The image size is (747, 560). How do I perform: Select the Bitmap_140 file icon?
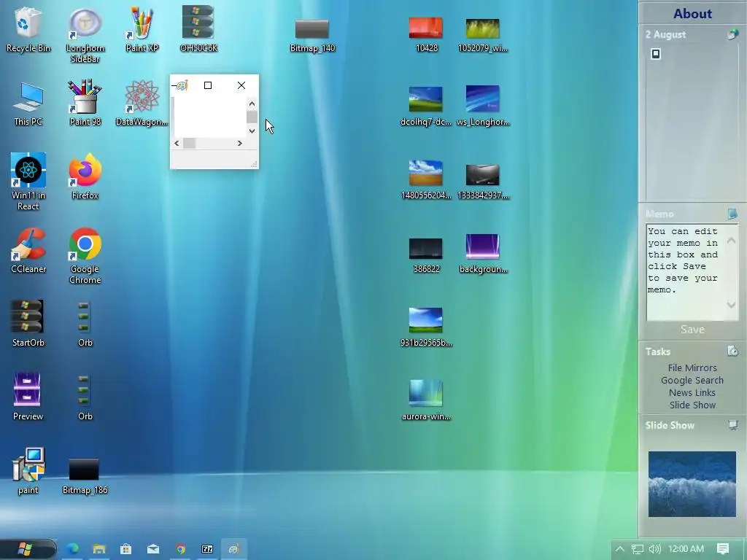[312, 36]
